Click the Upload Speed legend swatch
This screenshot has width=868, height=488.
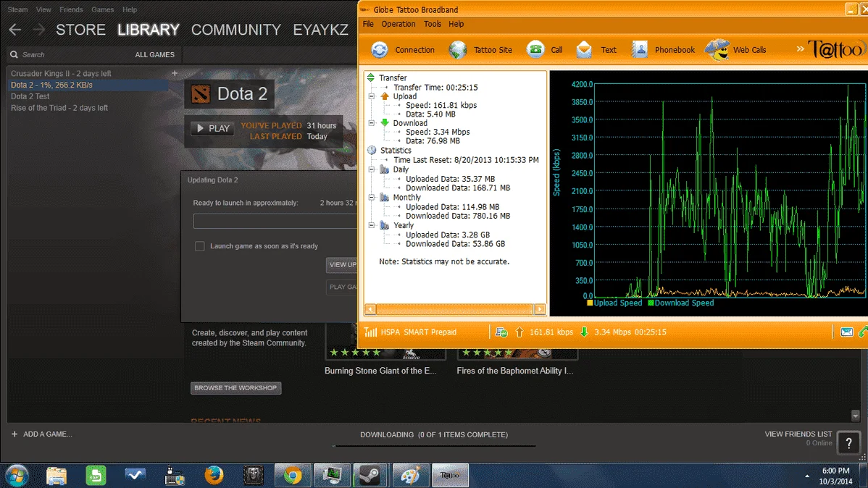click(590, 303)
